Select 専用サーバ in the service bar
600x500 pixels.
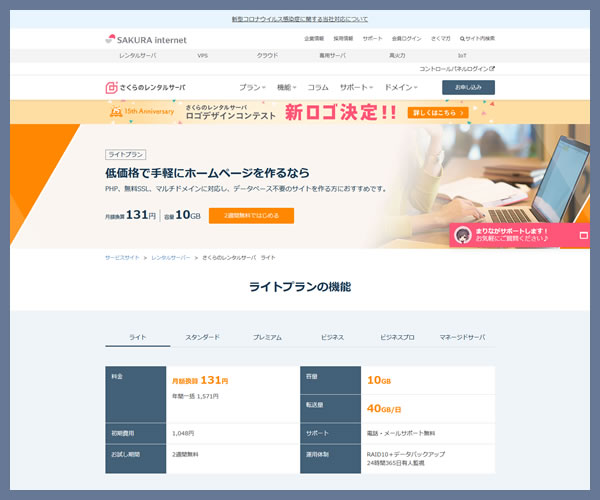click(x=333, y=56)
